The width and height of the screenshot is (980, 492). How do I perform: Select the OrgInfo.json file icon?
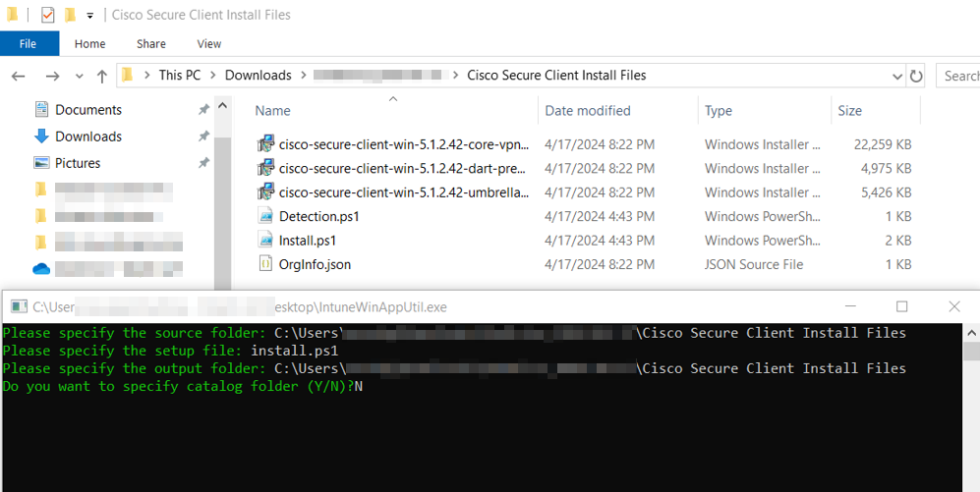click(x=265, y=263)
